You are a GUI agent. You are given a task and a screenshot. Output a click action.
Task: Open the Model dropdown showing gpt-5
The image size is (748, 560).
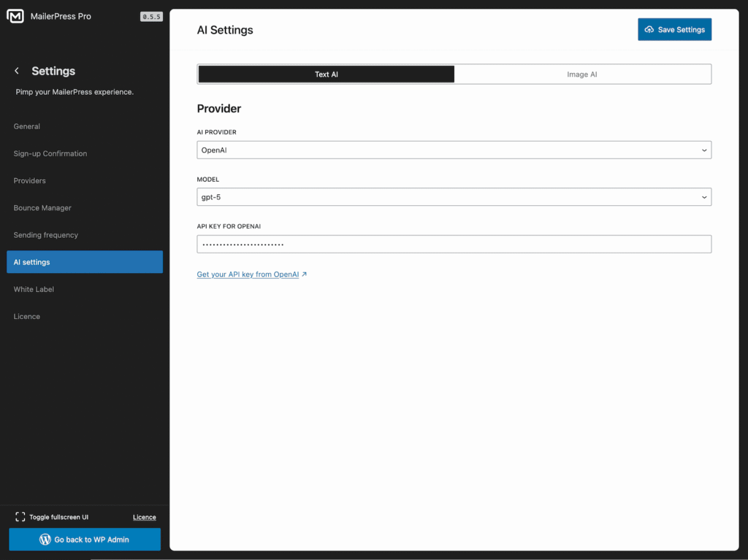tap(453, 196)
